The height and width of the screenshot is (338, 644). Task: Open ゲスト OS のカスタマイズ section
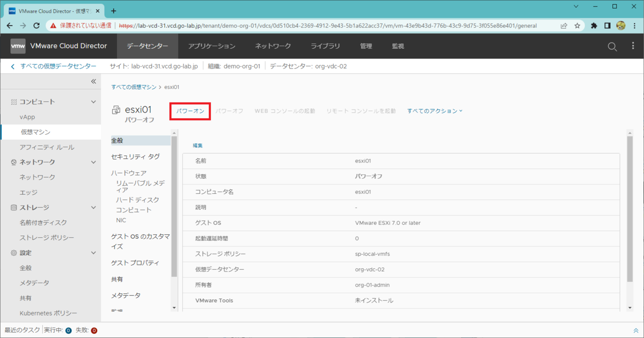[141, 241]
